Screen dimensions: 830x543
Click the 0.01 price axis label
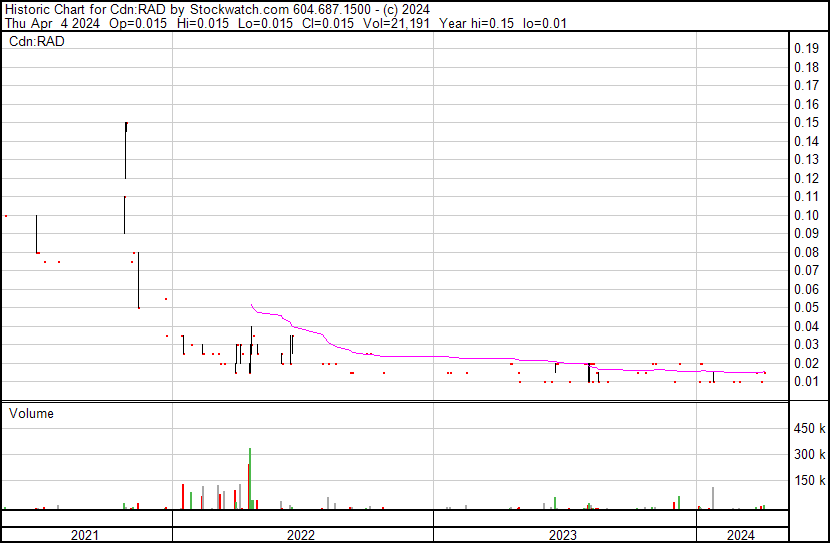[806, 381]
